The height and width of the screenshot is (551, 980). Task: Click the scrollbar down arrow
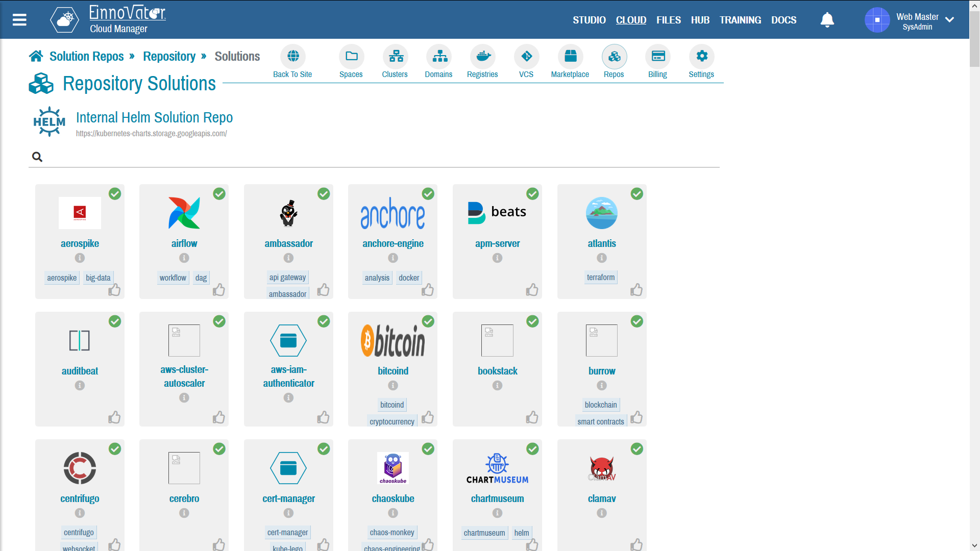974,546
